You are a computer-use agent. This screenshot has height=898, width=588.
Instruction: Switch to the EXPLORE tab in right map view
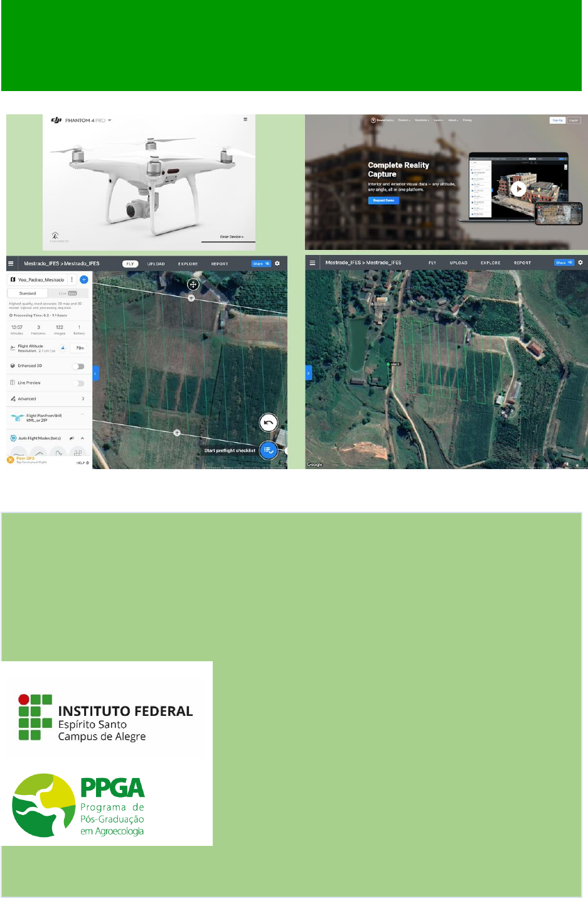click(490, 262)
